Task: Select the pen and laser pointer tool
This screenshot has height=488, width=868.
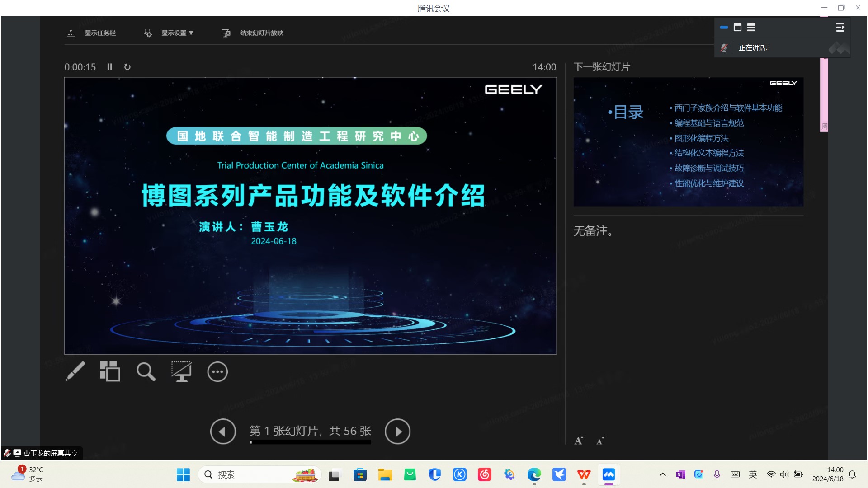Action: (x=75, y=371)
